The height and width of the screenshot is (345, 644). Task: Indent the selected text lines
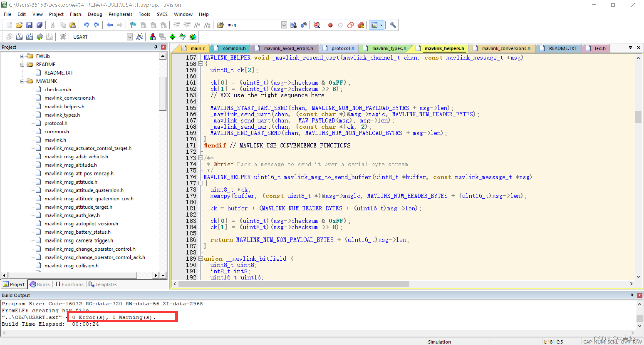(177, 25)
